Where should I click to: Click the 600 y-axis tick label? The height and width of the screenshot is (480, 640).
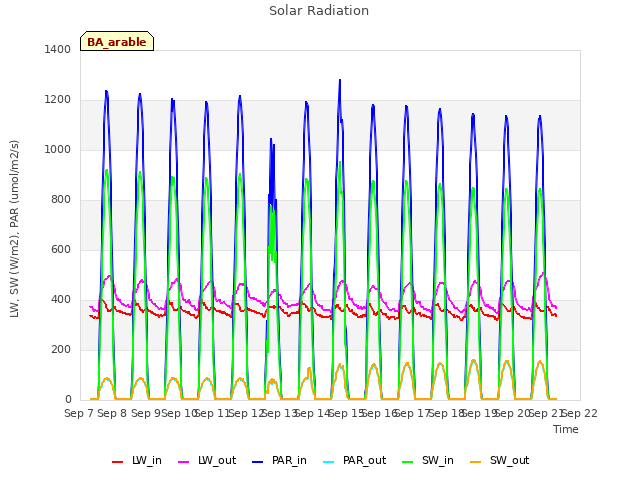pos(61,249)
